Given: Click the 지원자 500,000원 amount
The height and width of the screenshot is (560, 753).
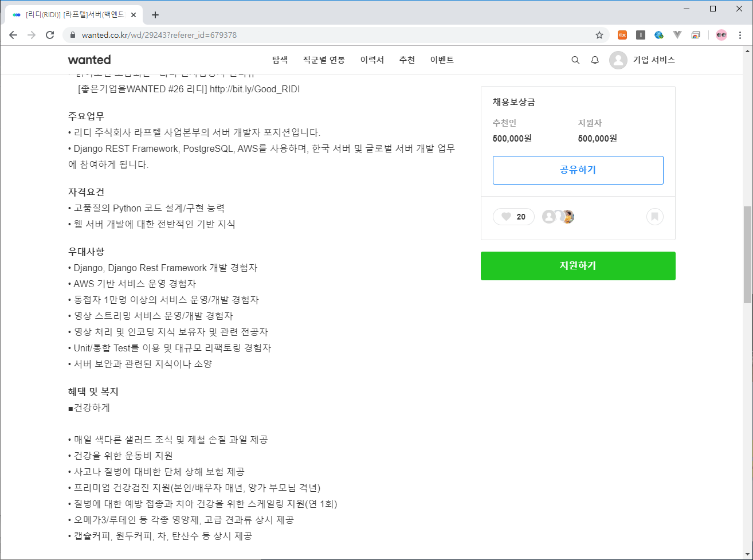Looking at the screenshot, I should tap(598, 138).
